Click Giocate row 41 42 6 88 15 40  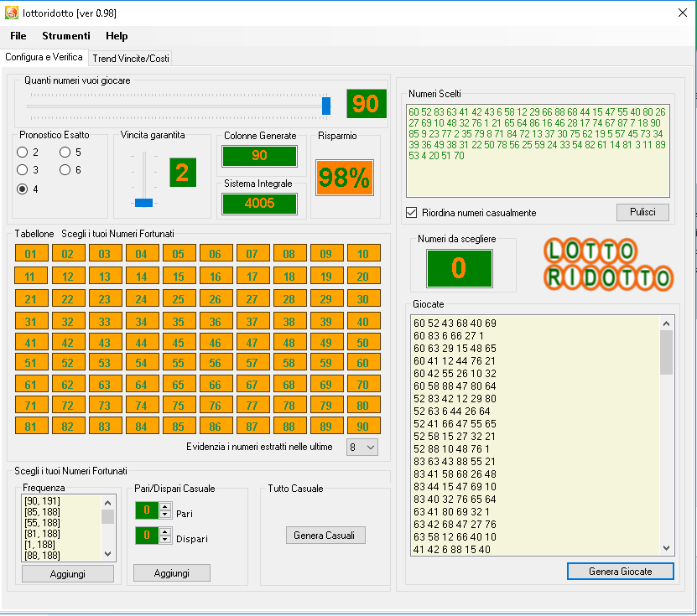coord(451,550)
